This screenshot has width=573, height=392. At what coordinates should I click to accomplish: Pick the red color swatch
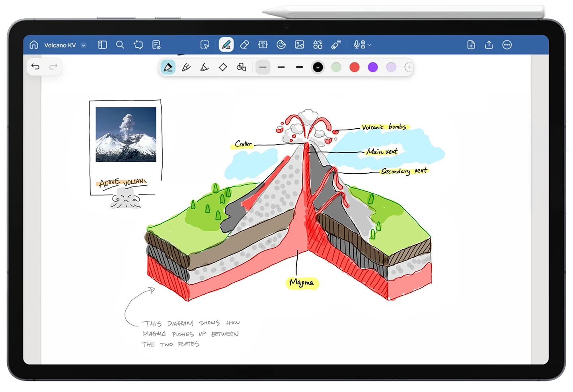coord(355,67)
